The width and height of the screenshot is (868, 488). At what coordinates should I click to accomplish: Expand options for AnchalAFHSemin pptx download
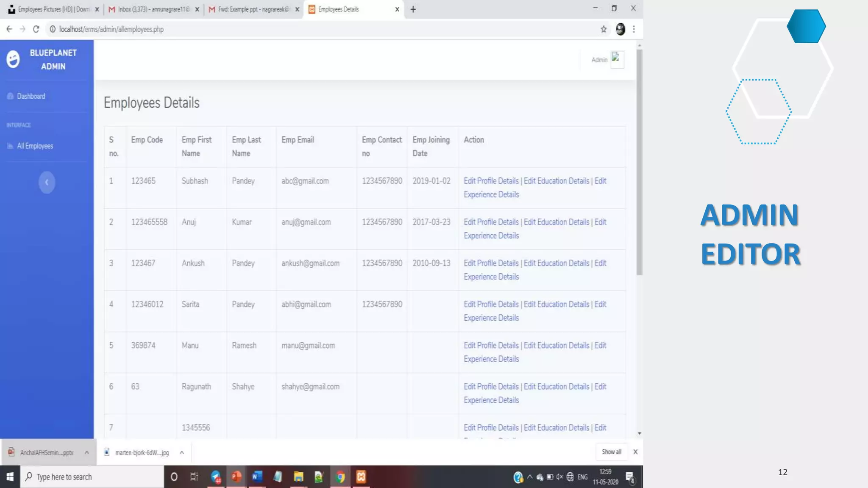[86, 452]
